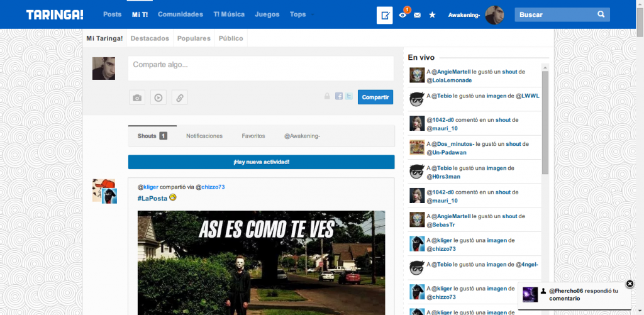Open the #LaPosta hashtag
This screenshot has width=644, height=315.
coord(152,198)
